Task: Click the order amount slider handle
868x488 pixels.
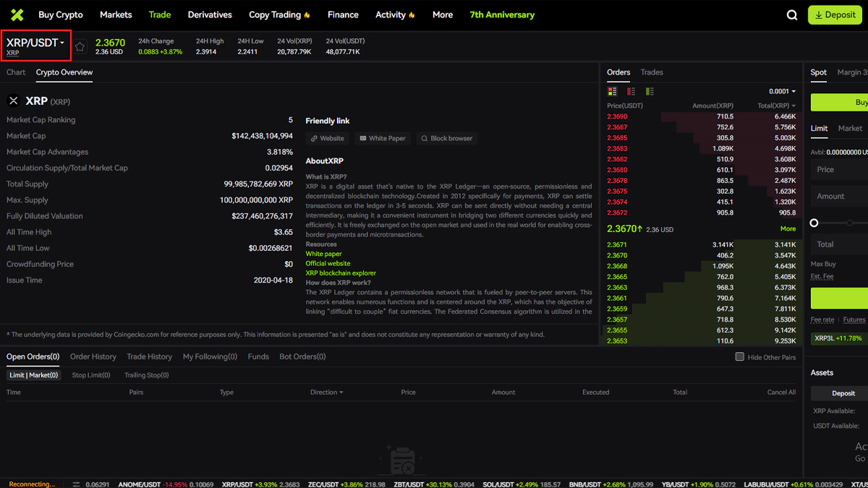Action: 814,223
